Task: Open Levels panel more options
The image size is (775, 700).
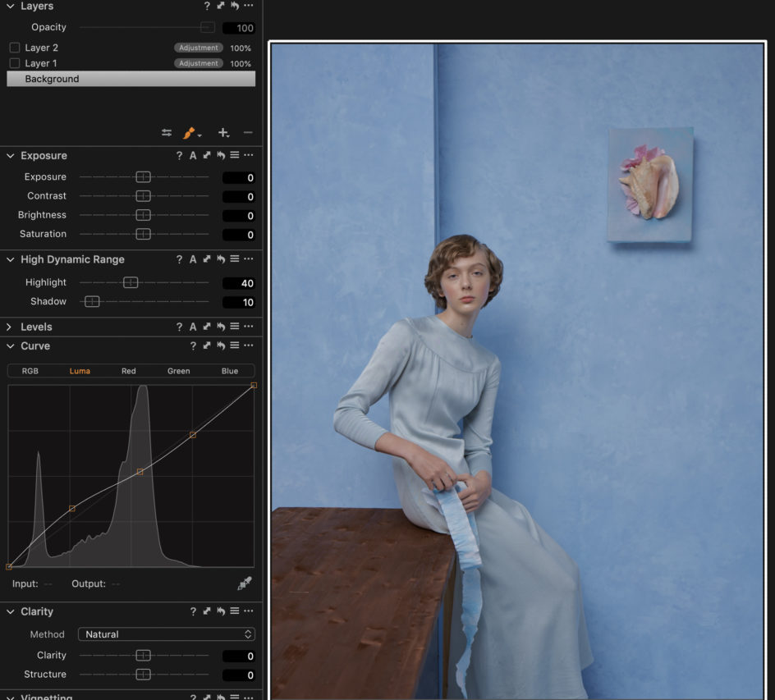Action: click(x=249, y=327)
